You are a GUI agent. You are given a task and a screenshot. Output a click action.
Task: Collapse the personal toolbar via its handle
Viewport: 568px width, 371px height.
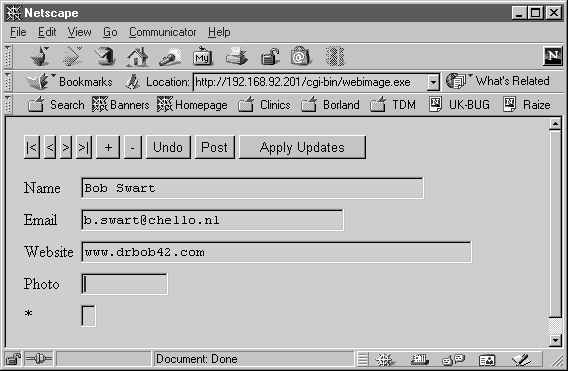(8, 104)
